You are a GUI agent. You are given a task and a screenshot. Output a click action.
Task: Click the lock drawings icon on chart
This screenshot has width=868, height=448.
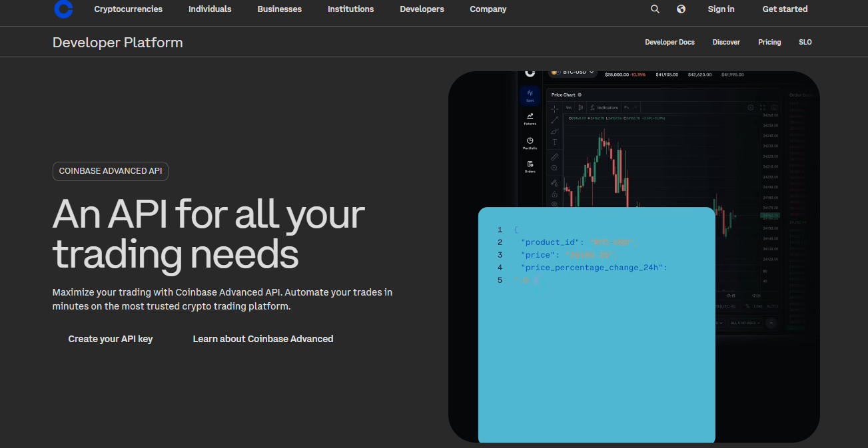tap(554, 194)
